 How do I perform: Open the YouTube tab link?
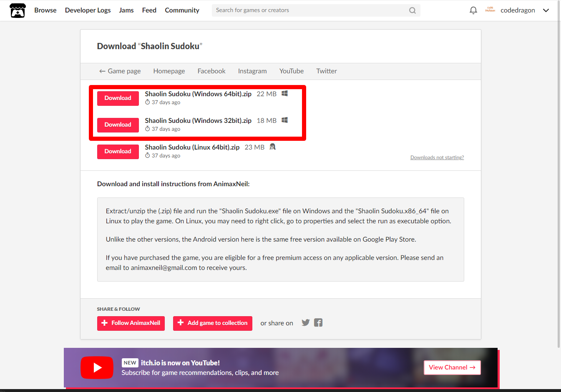292,71
